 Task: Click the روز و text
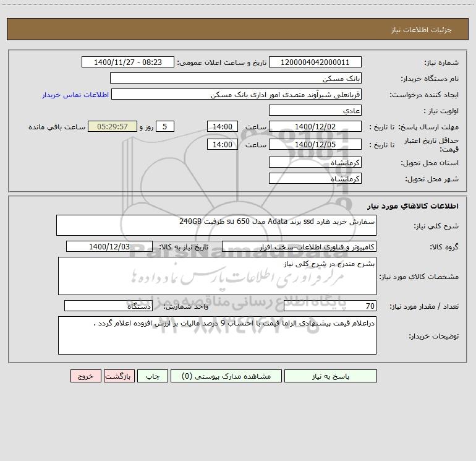pos(147,127)
